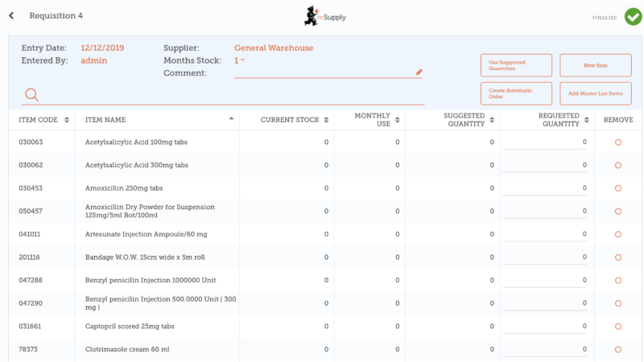The image size is (644, 362).
Task: Click the search magnifier icon
Action: pos(31,95)
